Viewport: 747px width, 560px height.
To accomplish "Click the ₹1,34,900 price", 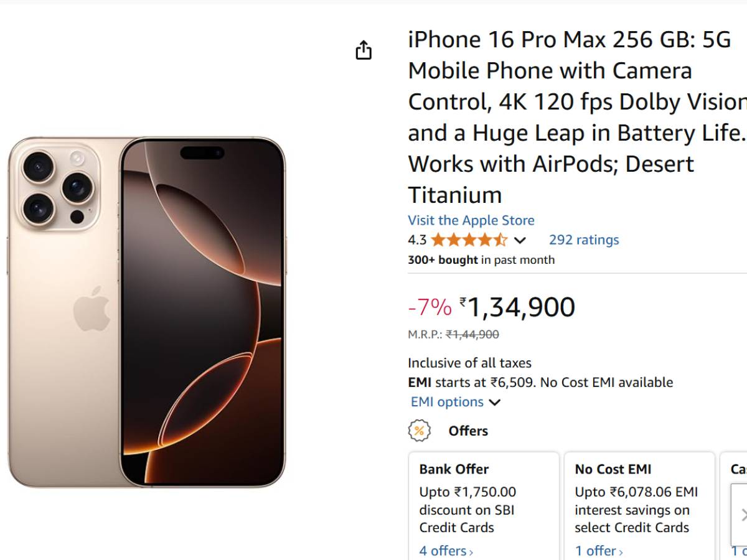I will point(520,307).
